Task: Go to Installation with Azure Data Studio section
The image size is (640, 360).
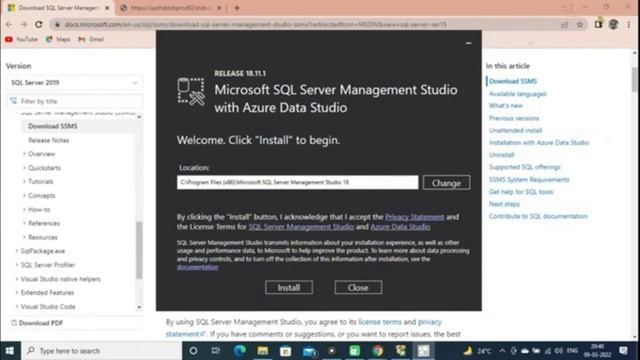Action: click(x=539, y=143)
